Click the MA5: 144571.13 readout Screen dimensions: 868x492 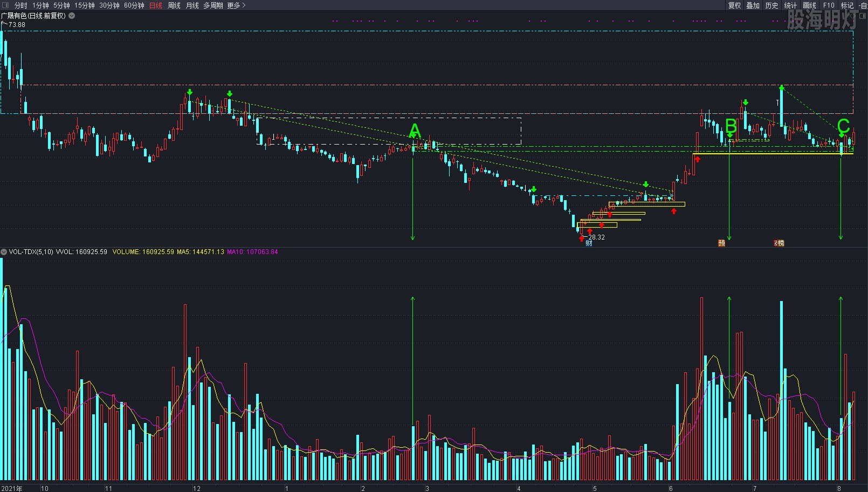coord(201,252)
